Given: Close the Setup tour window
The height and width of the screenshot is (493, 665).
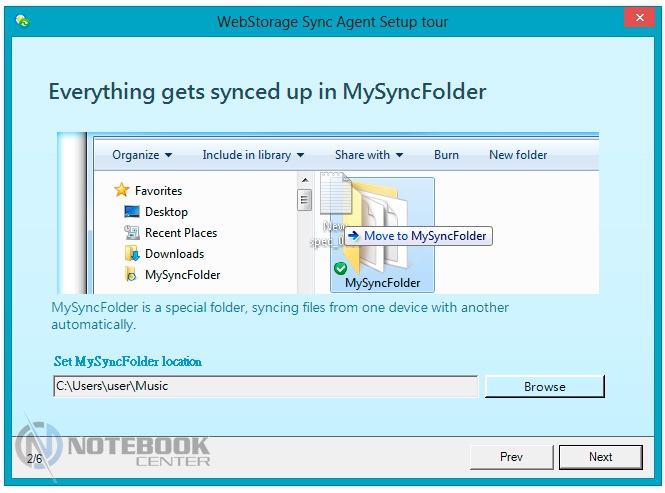Looking at the screenshot, I should tap(637, 19).
